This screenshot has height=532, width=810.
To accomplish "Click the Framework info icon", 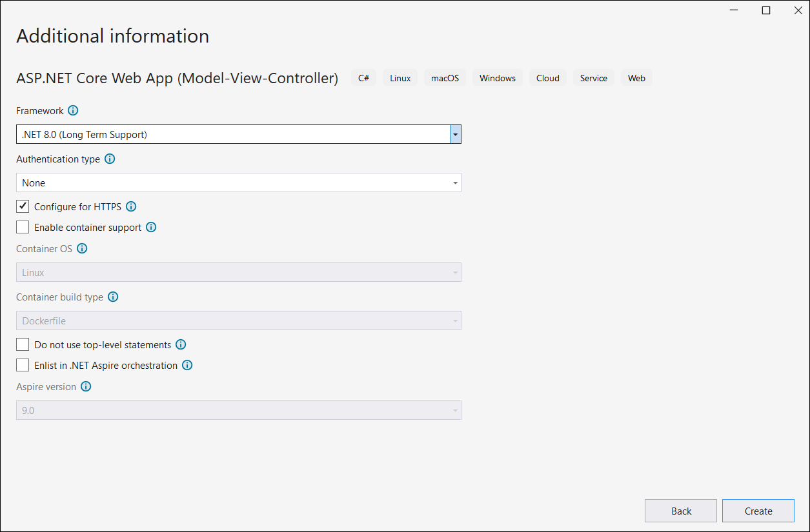I will click(73, 110).
